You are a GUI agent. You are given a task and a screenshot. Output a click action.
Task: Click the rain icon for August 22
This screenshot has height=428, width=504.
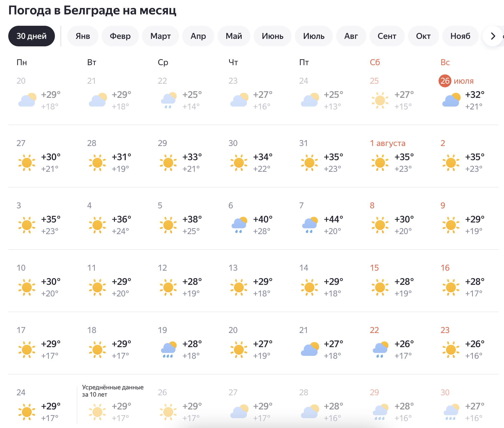point(380,349)
